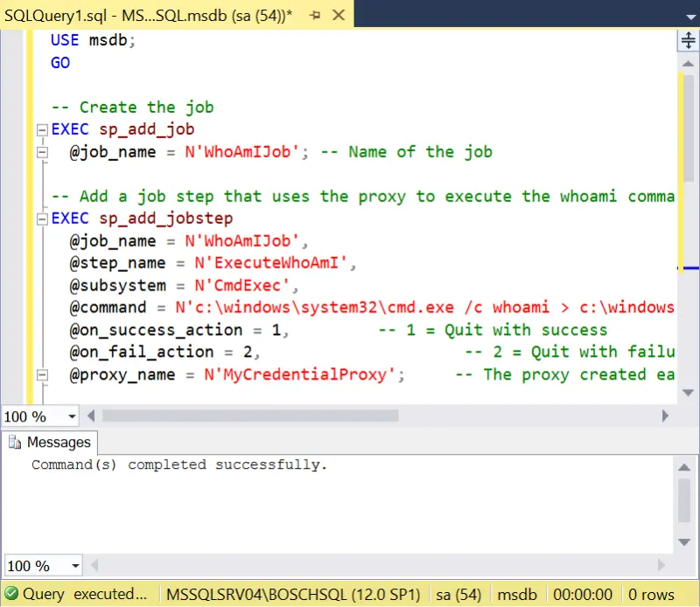Click the Messages pane scrollbar up arrow

coord(684,468)
